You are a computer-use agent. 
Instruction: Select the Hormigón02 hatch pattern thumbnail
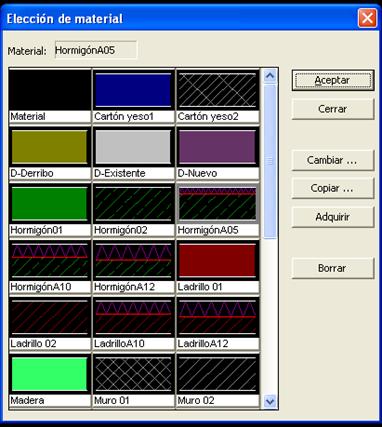coord(133,204)
